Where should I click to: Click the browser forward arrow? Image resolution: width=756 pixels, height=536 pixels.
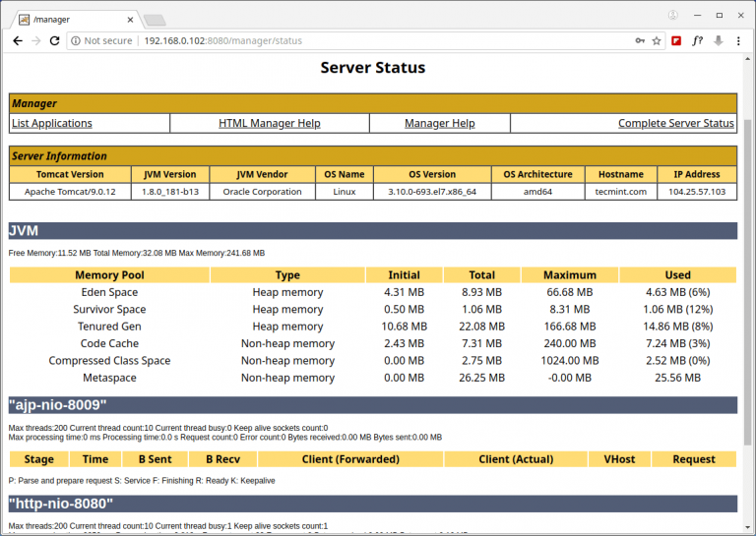(37, 41)
